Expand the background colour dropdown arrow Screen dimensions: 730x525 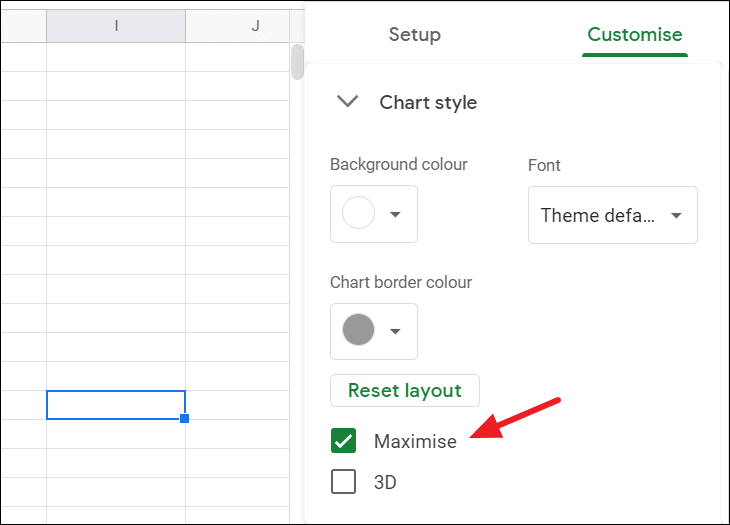(396, 215)
